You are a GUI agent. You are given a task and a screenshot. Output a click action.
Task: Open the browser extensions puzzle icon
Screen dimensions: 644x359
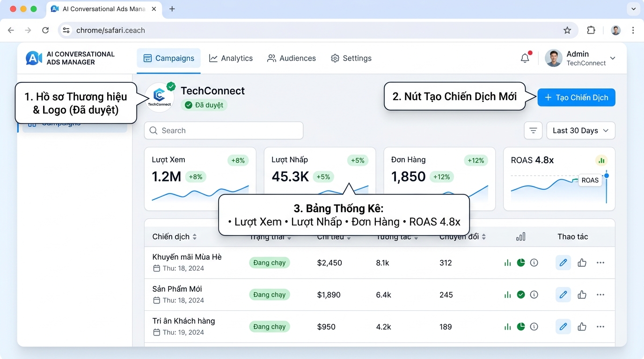[x=591, y=30]
